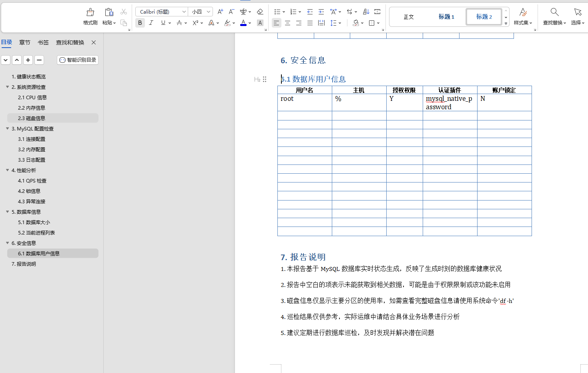Toggle Italic formatting button

151,23
